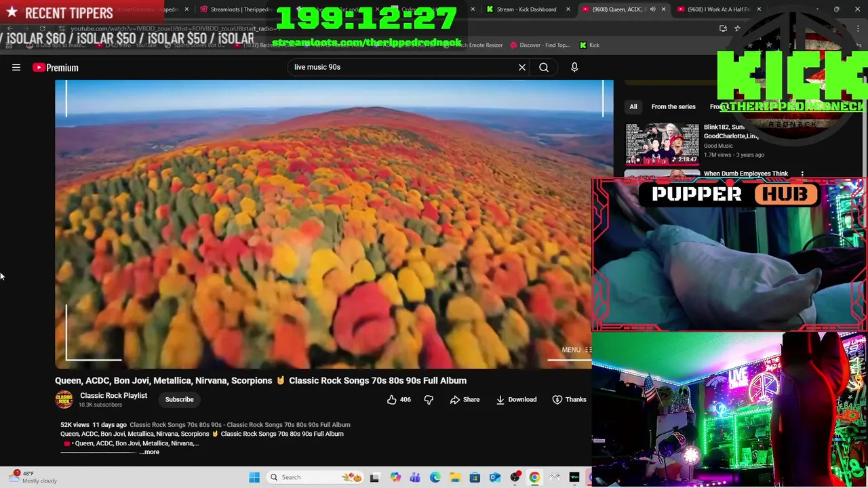Open the Windows Start menu
The image size is (868, 488).
point(254,477)
